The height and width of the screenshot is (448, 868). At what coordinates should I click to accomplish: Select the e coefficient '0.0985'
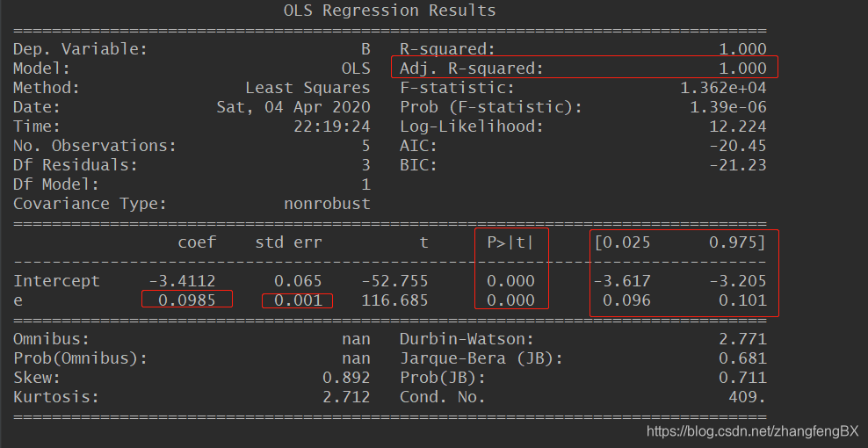[187, 300]
